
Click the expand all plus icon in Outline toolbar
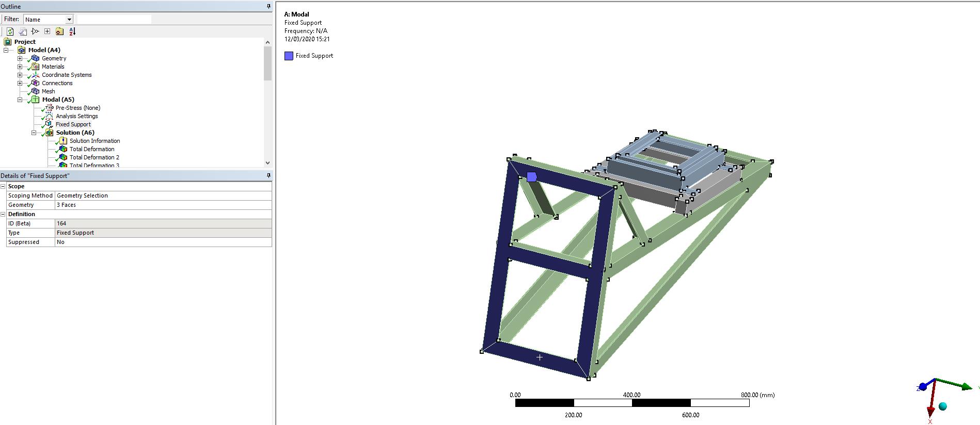pos(47,31)
